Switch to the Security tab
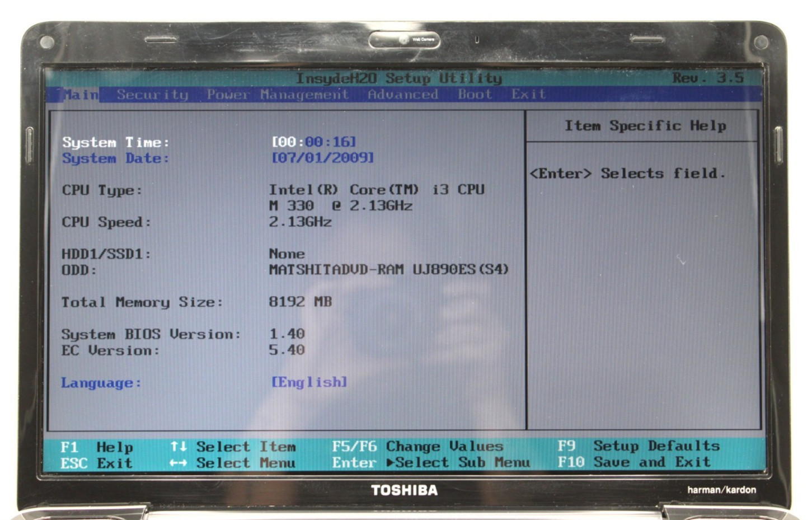The image size is (812, 520). (x=153, y=95)
